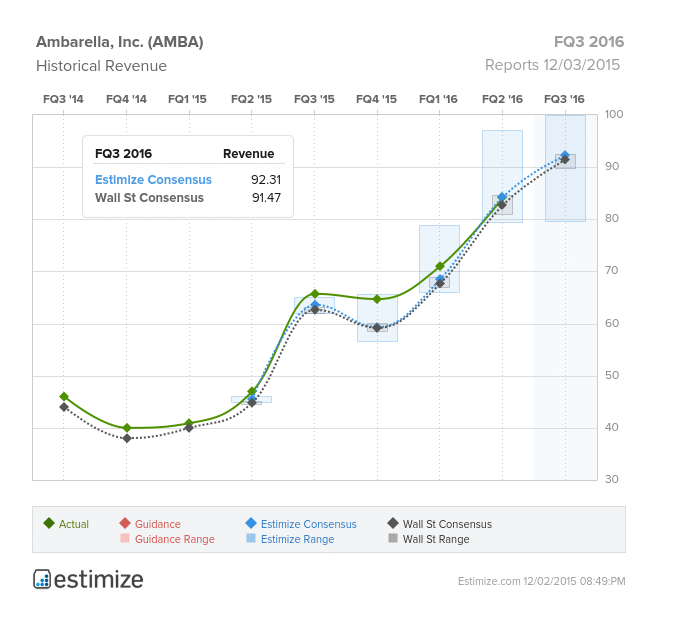The image size is (675, 620).
Task: Click the Actual legend green diamond icon
Action: coord(49,523)
